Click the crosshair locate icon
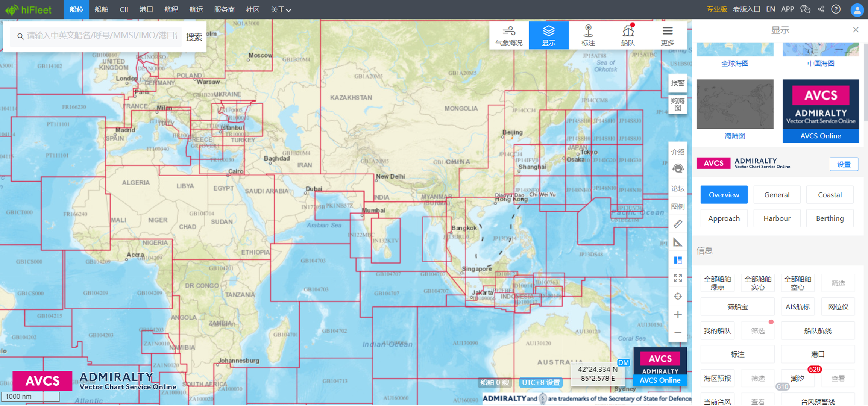 coord(678,296)
